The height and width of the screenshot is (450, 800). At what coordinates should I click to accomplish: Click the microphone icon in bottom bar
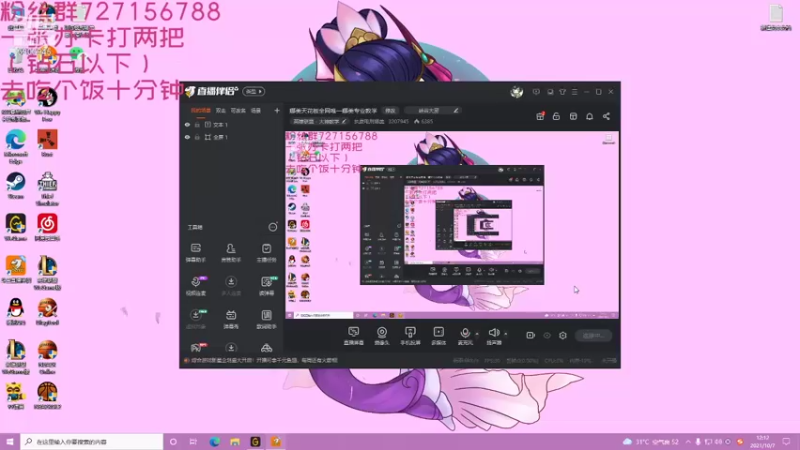click(x=465, y=333)
